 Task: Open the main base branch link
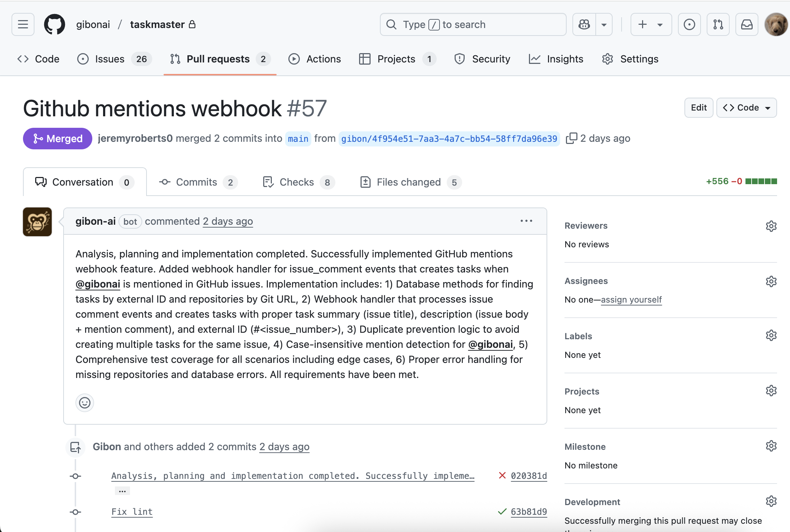coord(298,139)
